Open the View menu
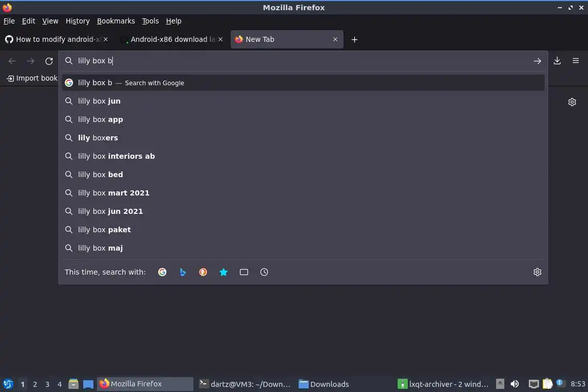 [x=50, y=21]
